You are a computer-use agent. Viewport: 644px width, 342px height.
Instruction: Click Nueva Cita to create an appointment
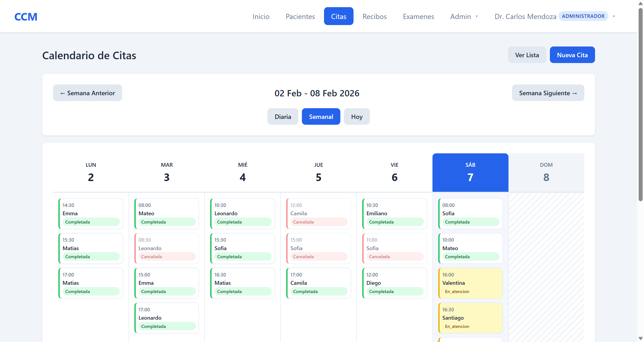point(572,55)
